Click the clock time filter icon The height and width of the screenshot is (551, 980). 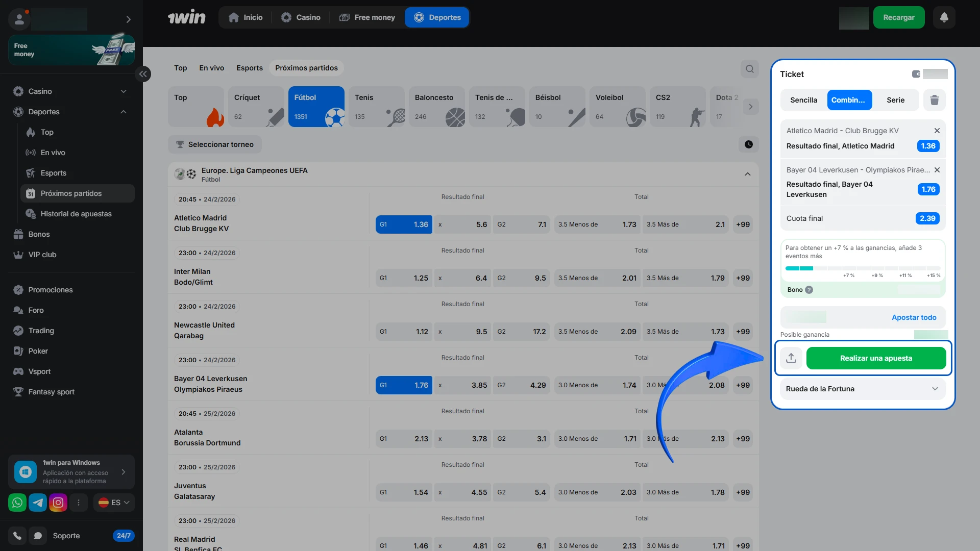click(748, 144)
